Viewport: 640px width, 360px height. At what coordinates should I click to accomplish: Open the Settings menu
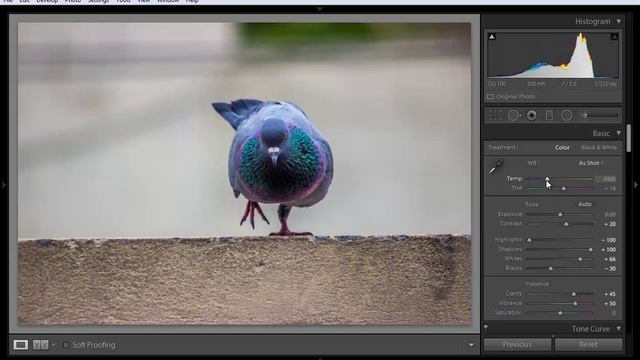(x=99, y=1)
